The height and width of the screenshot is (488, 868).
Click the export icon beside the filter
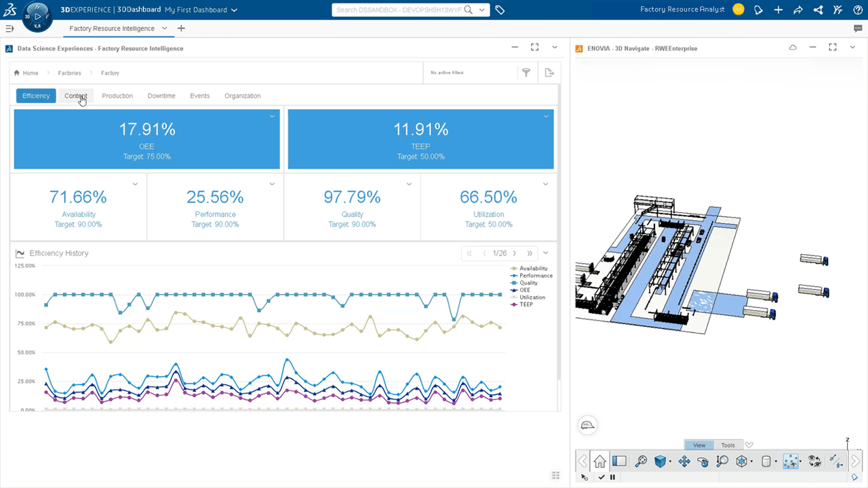pos(549,73)
